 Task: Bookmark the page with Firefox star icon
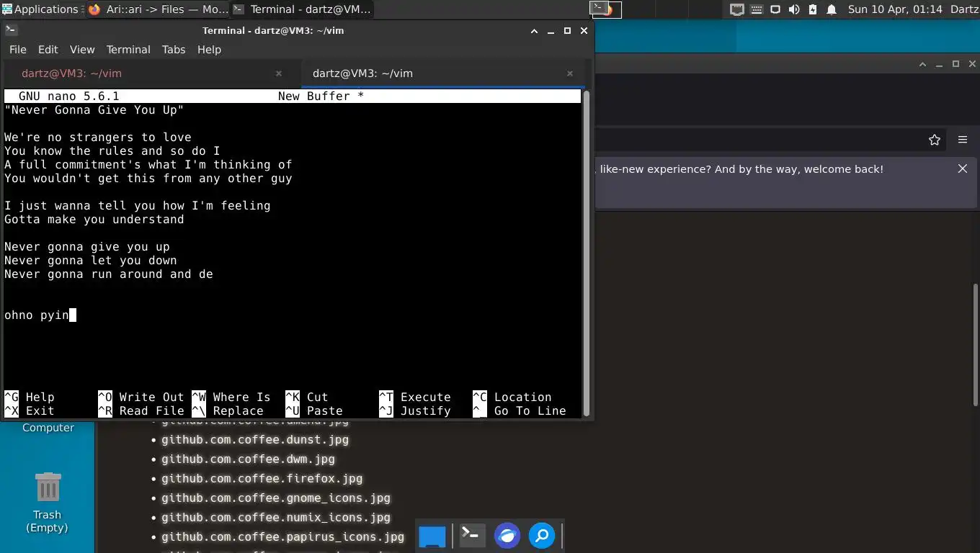coord(935,140)
